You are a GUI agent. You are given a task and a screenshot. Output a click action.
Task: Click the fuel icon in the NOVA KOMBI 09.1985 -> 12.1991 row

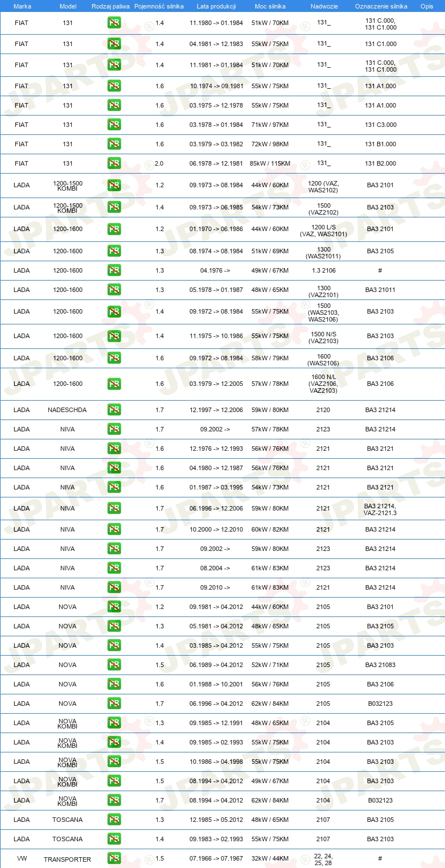[114, 723]
